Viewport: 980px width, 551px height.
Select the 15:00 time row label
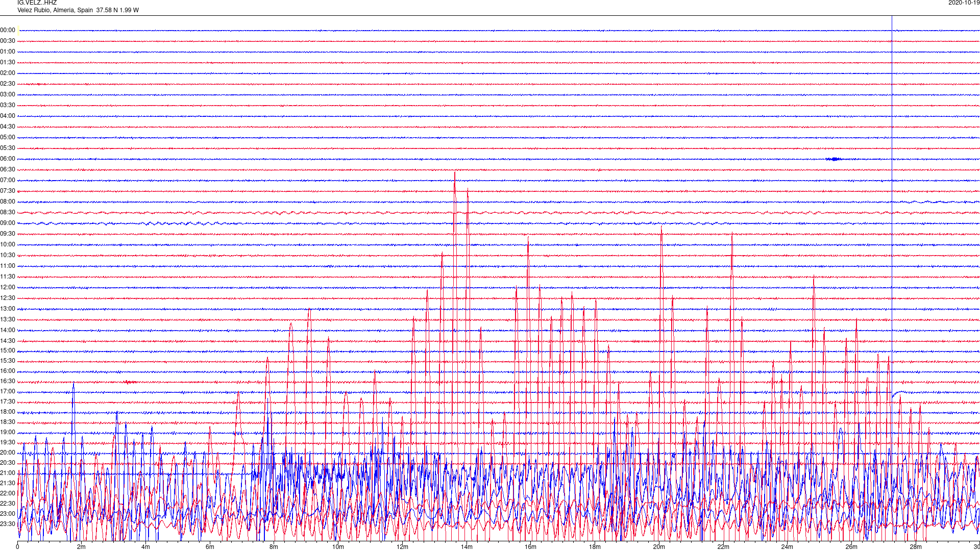point(8,350)
